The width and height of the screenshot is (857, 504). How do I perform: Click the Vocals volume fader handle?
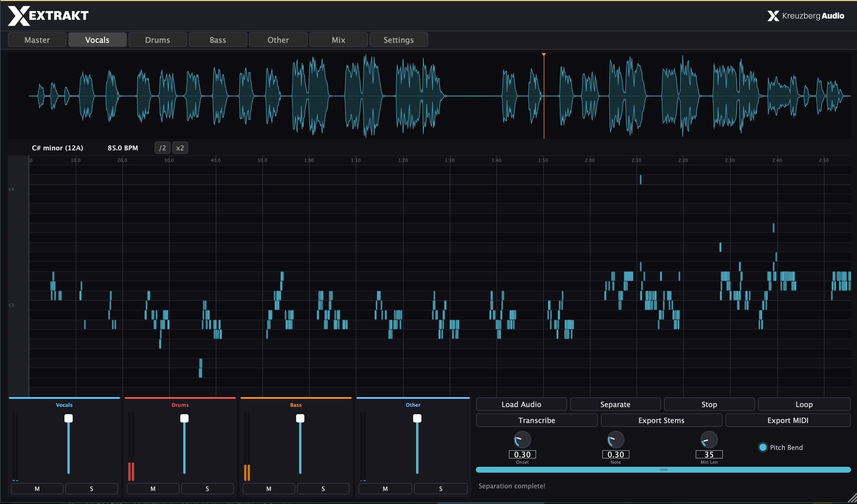point(68,418)
